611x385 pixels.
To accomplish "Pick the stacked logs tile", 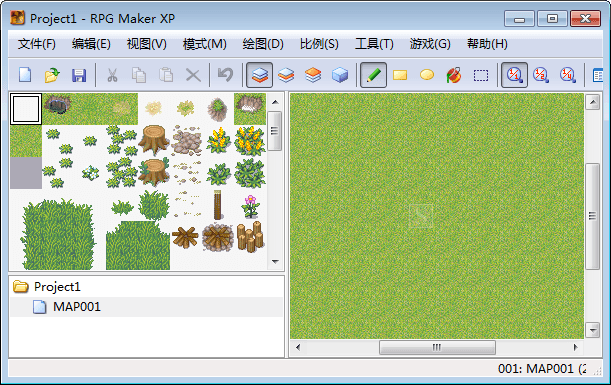I will tap(250, 236).
